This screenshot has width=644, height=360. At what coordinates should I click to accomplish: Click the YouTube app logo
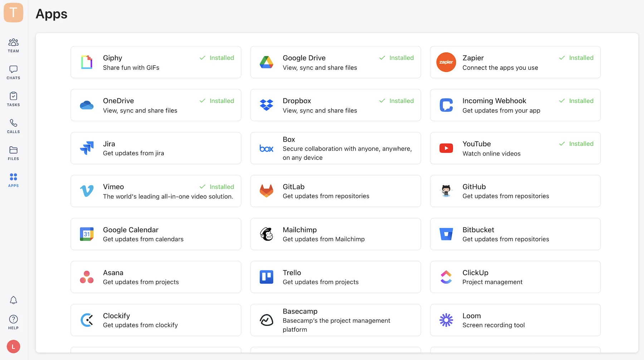click(x=446, y=148)
